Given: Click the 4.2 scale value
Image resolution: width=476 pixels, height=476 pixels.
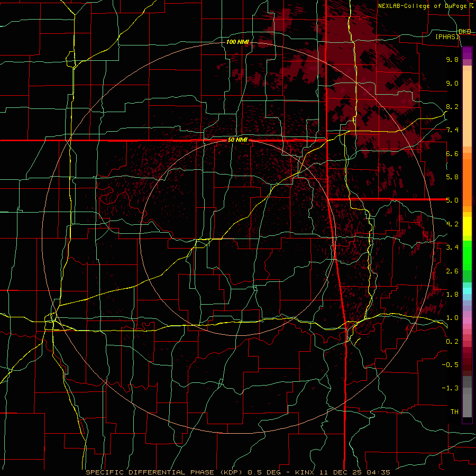Looking at the screenshot, I should point(452,224).
